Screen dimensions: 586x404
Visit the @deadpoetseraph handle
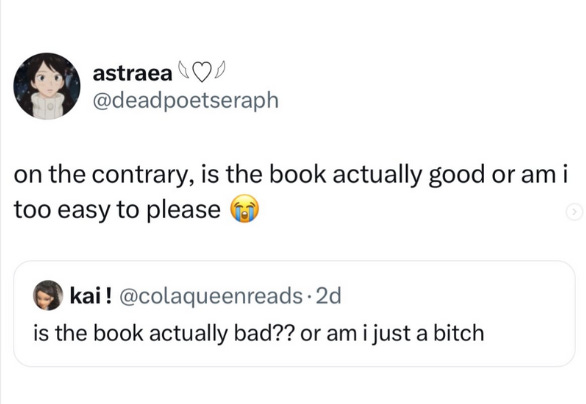(185, 101)
